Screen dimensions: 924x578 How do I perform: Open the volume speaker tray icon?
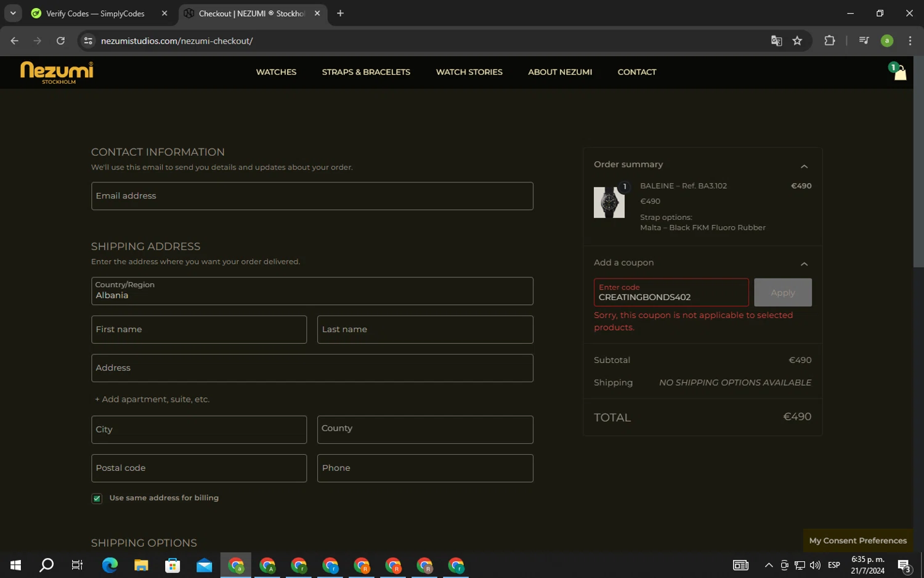coord(815,565)
